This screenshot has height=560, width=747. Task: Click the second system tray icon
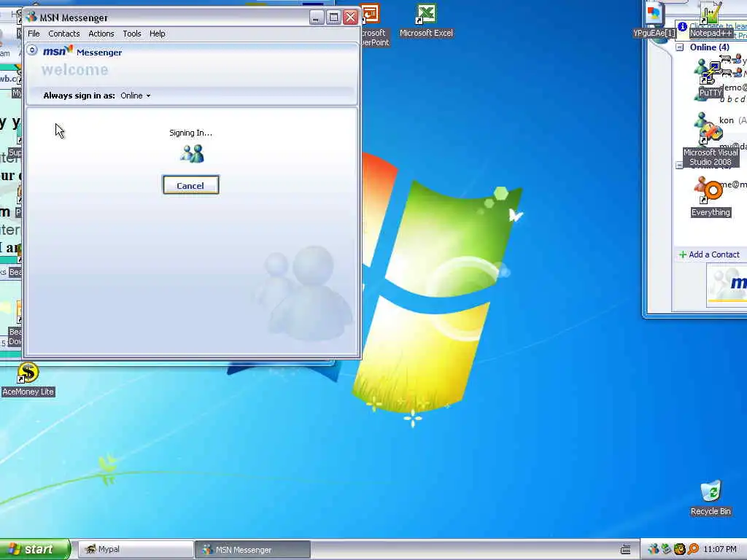click(666, 550)
